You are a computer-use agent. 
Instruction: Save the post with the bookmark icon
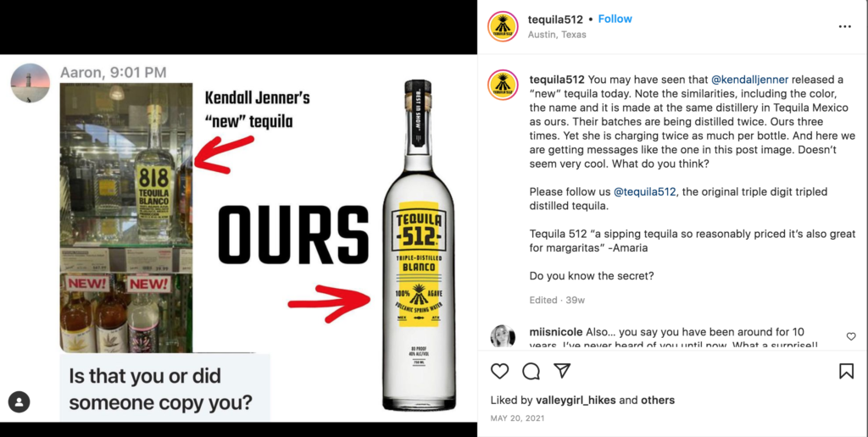[x=846, y=371]
